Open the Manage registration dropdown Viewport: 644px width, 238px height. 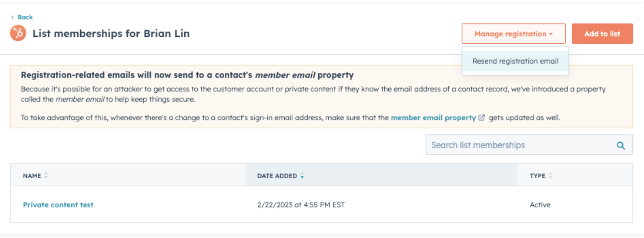[x=513, y=34]
